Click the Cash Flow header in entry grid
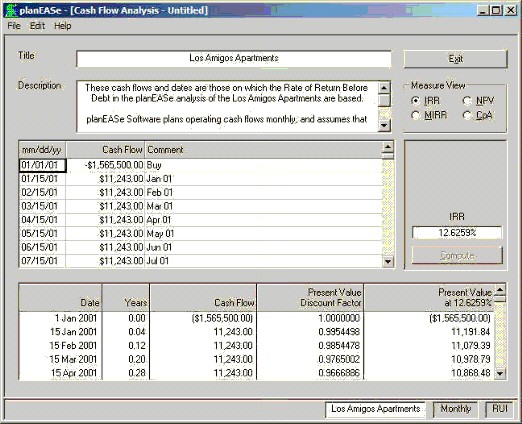 (x=105, y=150)
